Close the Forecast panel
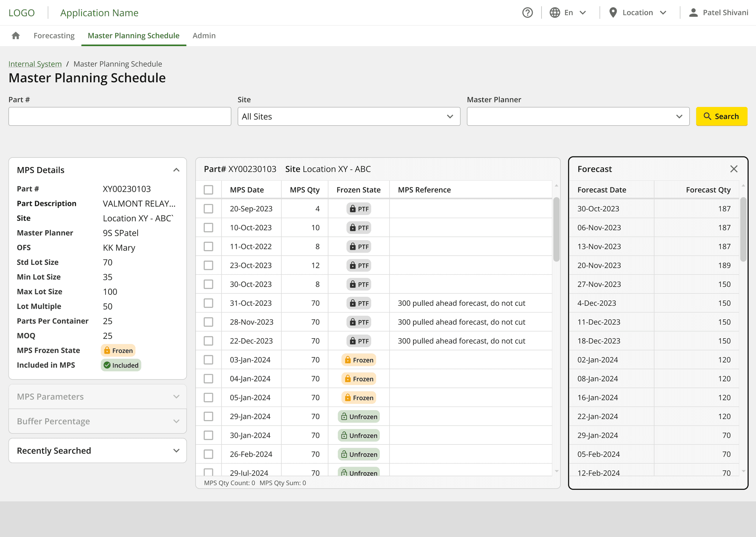 click(x=733, y=169)
